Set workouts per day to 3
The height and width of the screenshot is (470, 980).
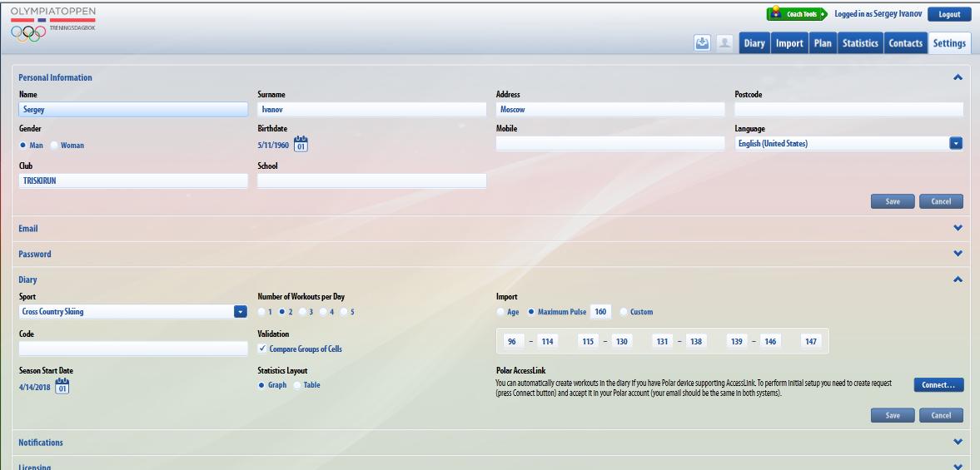pos(302,311)
